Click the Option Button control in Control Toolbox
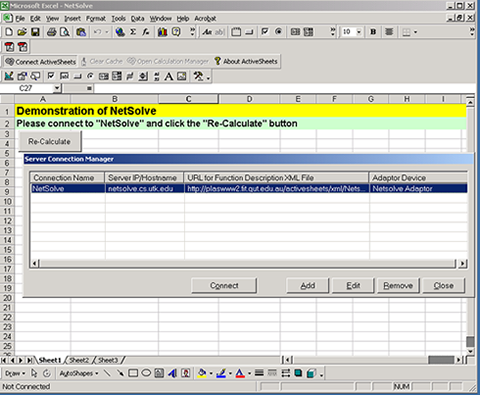The height and width of the screenshot is (395, 480). (x=90, y=76)
